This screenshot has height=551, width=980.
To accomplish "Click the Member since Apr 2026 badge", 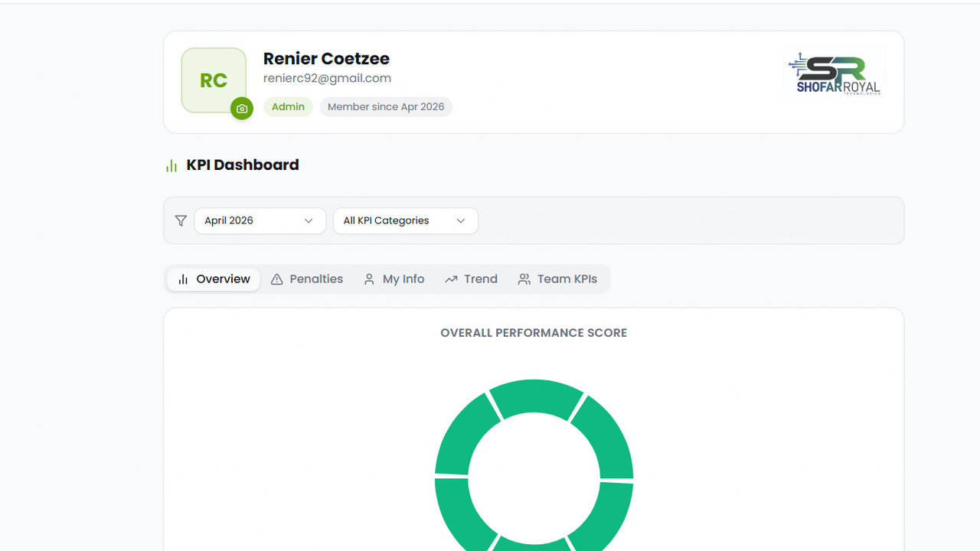I will click(x=386, y=107).
